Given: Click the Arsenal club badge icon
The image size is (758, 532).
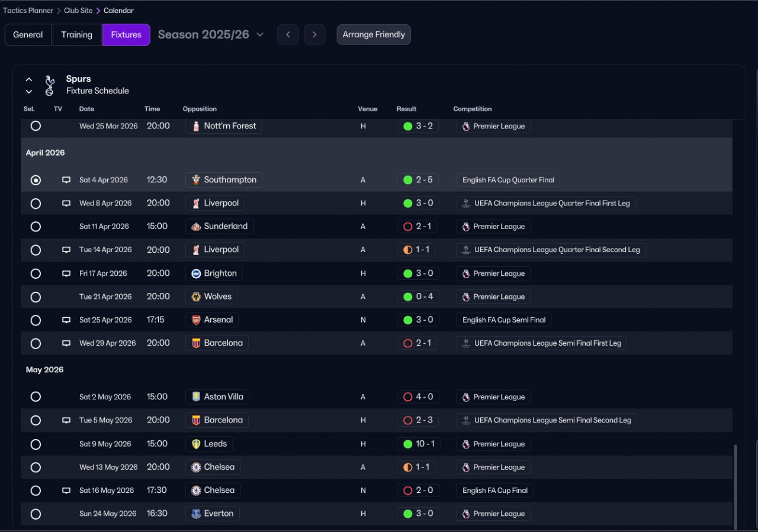Looking at the screenshot, I should (196, 320).
